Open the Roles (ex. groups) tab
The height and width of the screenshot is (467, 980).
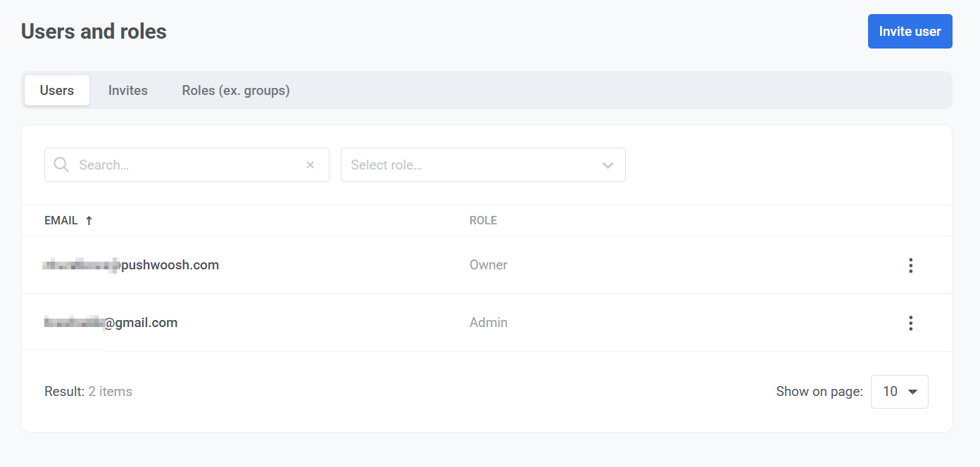coord(235,90)
